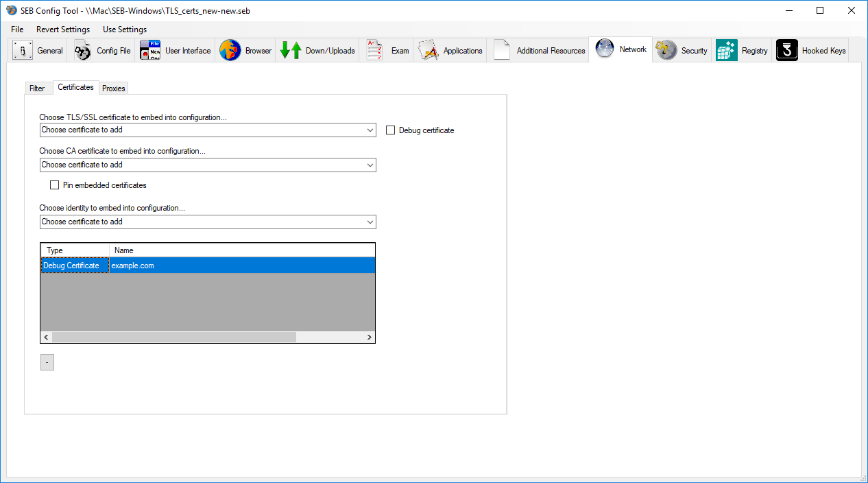Screen dimensions: 868x483
Task: Maximize the SEB Config Tool window
Action: coord(820,10)
